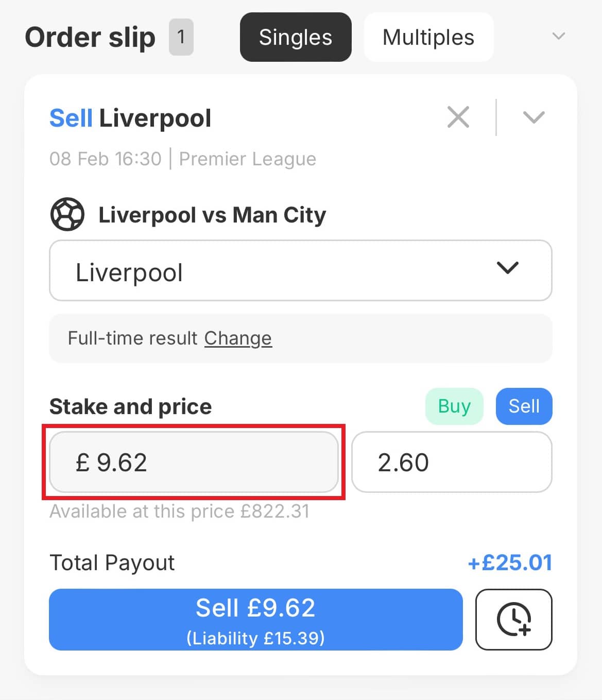Click the clock-plus schedule order icon
This screenshot has height=700, width=602.
(513, 619)
